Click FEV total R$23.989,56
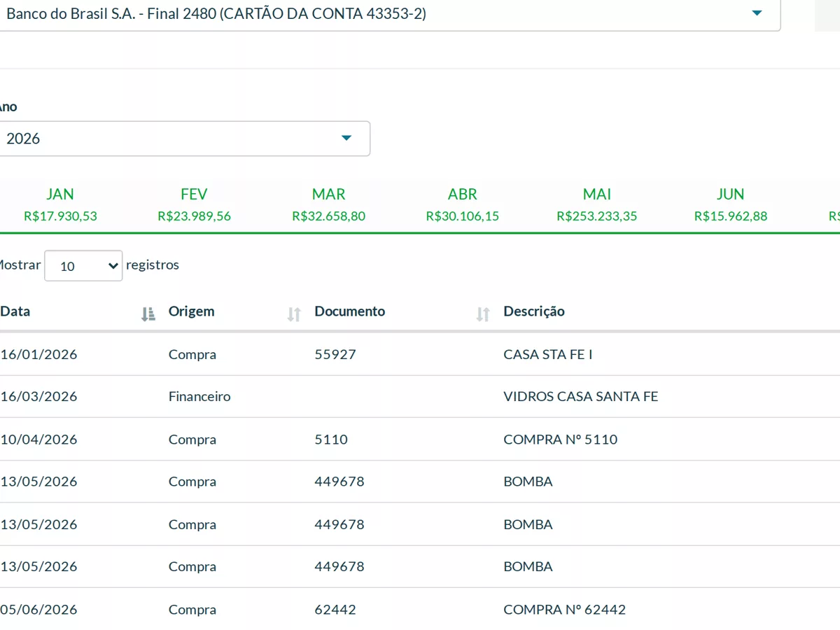Image resolution: width=840 pixels, height=630 pixels. click(x=194, y=216)
